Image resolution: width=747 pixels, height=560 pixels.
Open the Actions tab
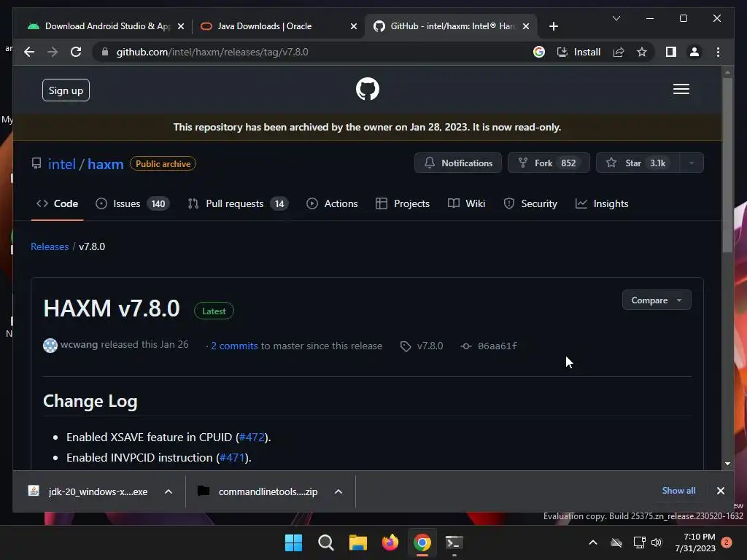coord(332,204)
